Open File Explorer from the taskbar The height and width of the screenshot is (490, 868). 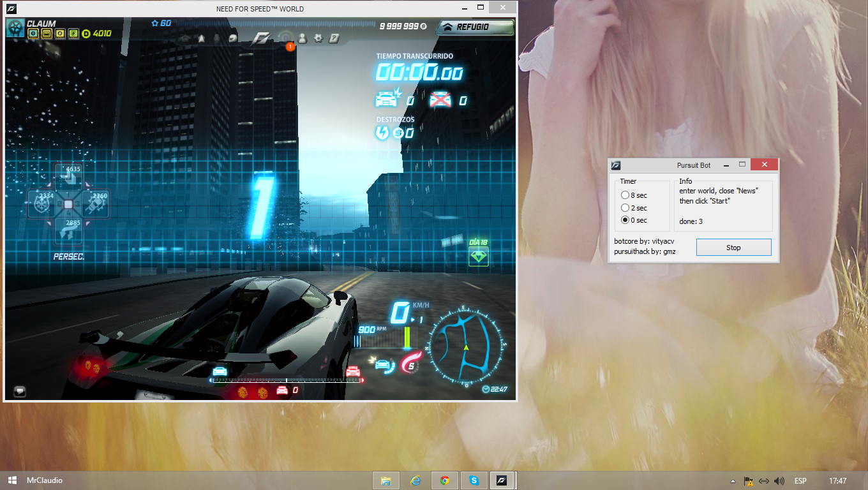point(385,480)
